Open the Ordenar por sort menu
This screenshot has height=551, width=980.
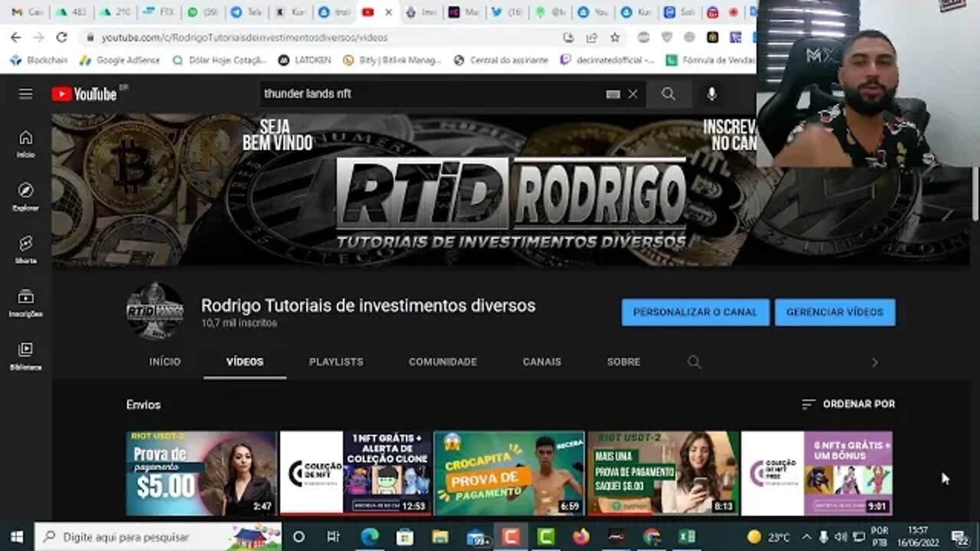click(848, 404)
